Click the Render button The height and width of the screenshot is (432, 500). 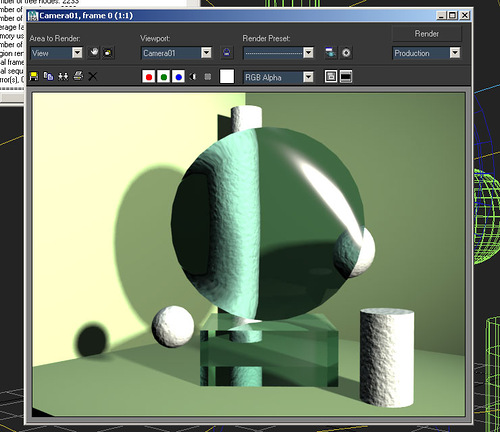pos(427,34)
